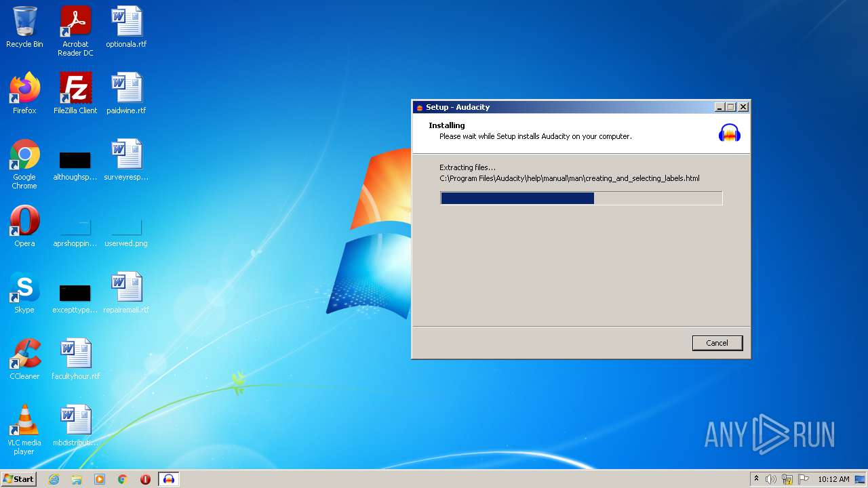Select the Google Chrome desktop shortcut

(x=24, y=164)
